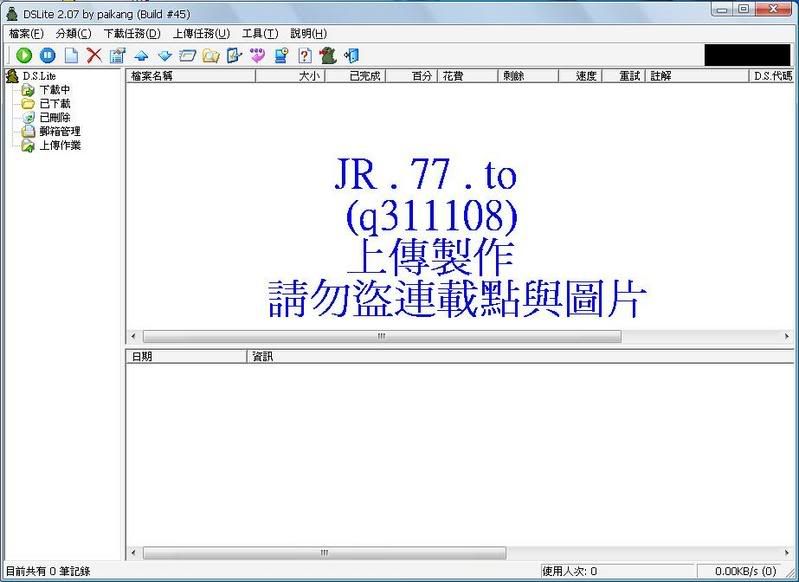
Task: Select 下載中 in the sidebar tree
Action: click(x=55, y=90)
